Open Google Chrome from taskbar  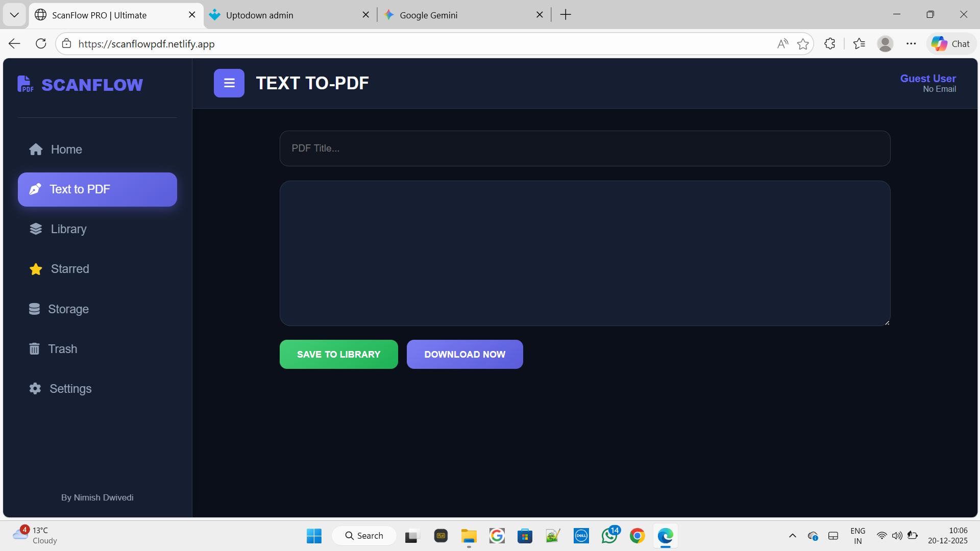[637, 536]
